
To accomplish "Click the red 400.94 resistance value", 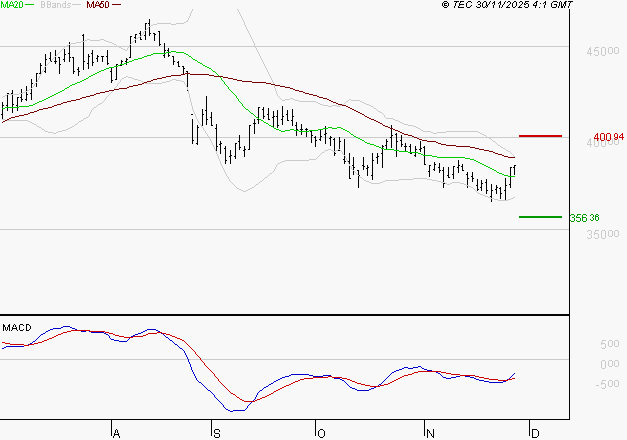I will pos(608,137).
